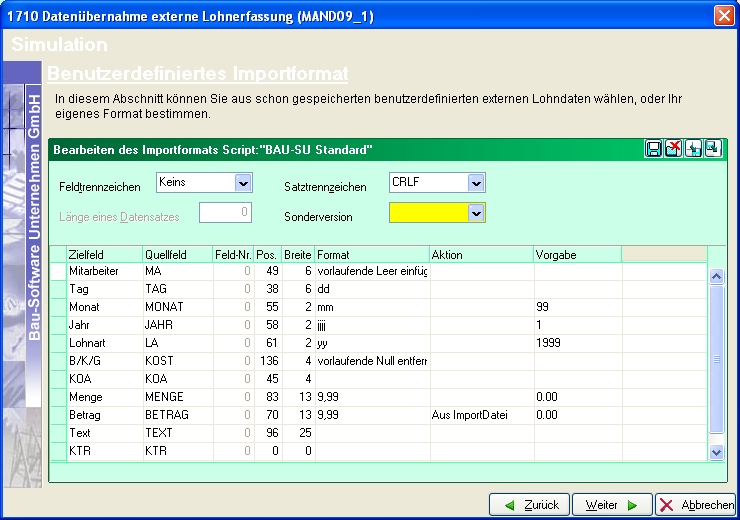Expand the yellow Sonderversion dropdown
Viewport: 740px width, 520px height.
pyautogui.click(x=476, y=213)
